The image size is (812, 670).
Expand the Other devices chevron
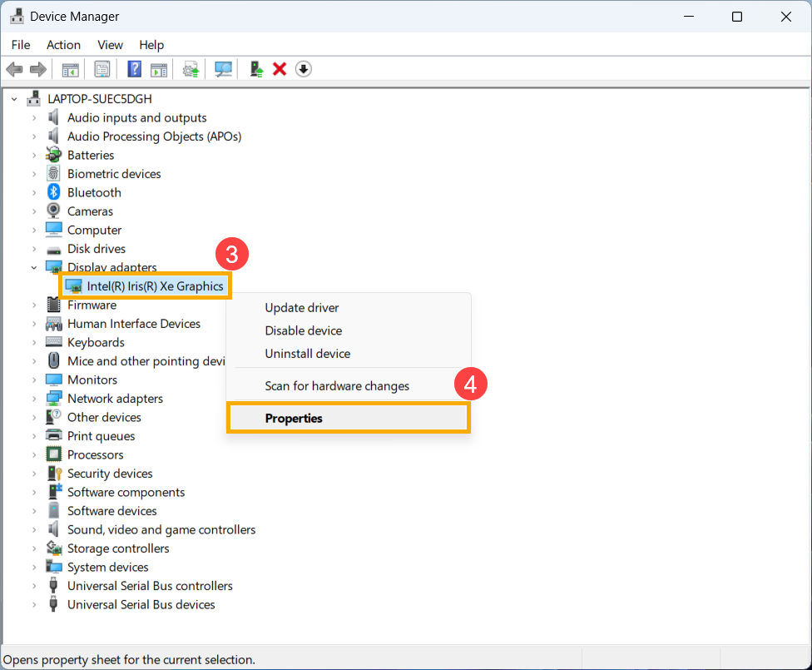pyautogui.click(x=34, y=417)
